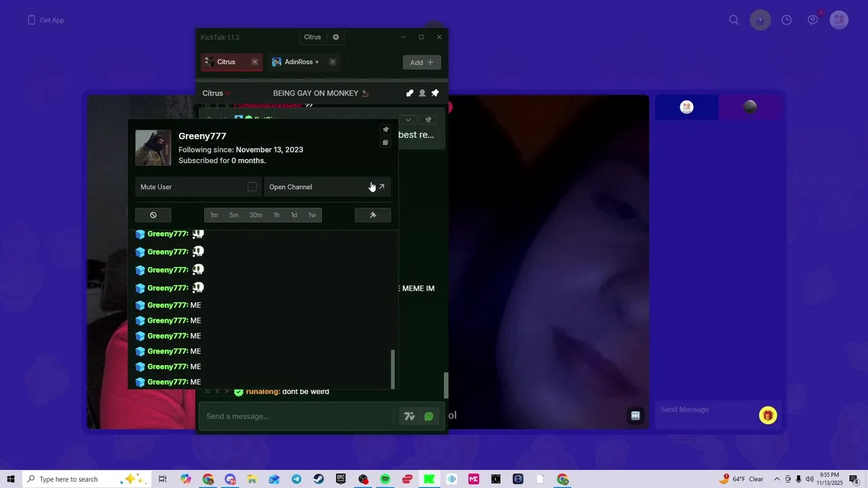Image resolution: width=868 pixels, height=488 pixels.
Task: Click the volume icon in system tray
Action: coord(810,479)
